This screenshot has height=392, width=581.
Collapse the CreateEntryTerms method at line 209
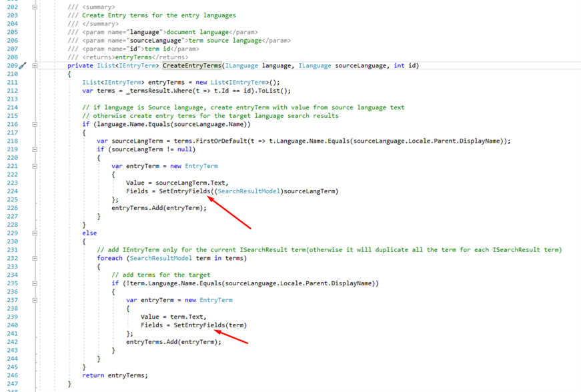point(35,65)
